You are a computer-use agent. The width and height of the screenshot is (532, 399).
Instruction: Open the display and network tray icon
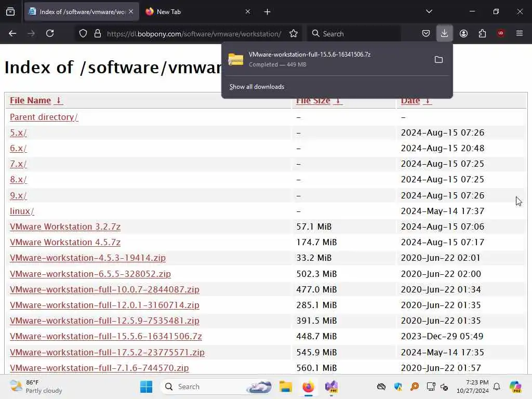tap(431, 387)
